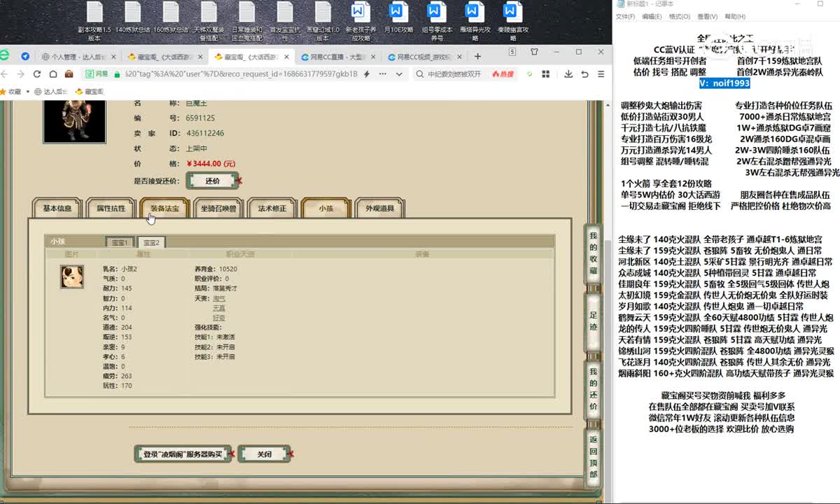Screen dimensions: 840x504
Task: Click the undo close-tab arrow icon
Action: [584, 74]
